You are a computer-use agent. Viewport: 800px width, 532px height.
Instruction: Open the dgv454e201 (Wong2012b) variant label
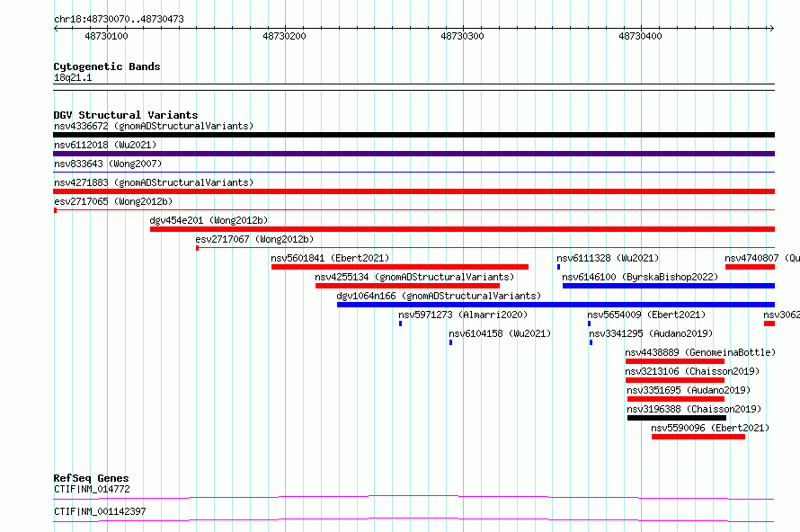pyautogui.click(x=209, y=220)
